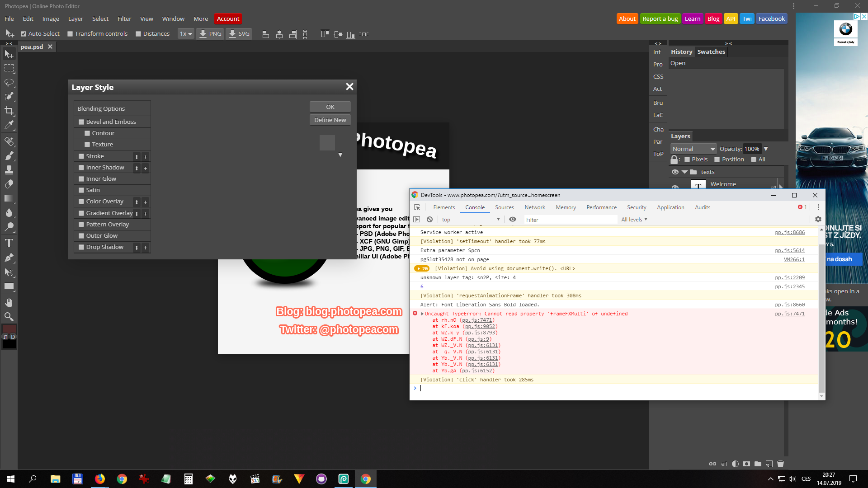
Task: Select the Clone Stamp tool
Action: point(9,170)
